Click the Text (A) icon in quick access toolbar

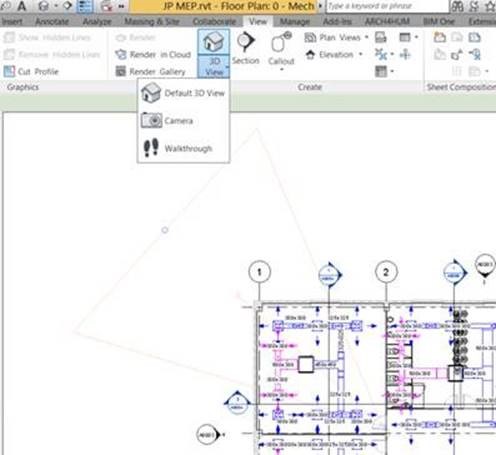pyautogui.click(x=22, y=6)
